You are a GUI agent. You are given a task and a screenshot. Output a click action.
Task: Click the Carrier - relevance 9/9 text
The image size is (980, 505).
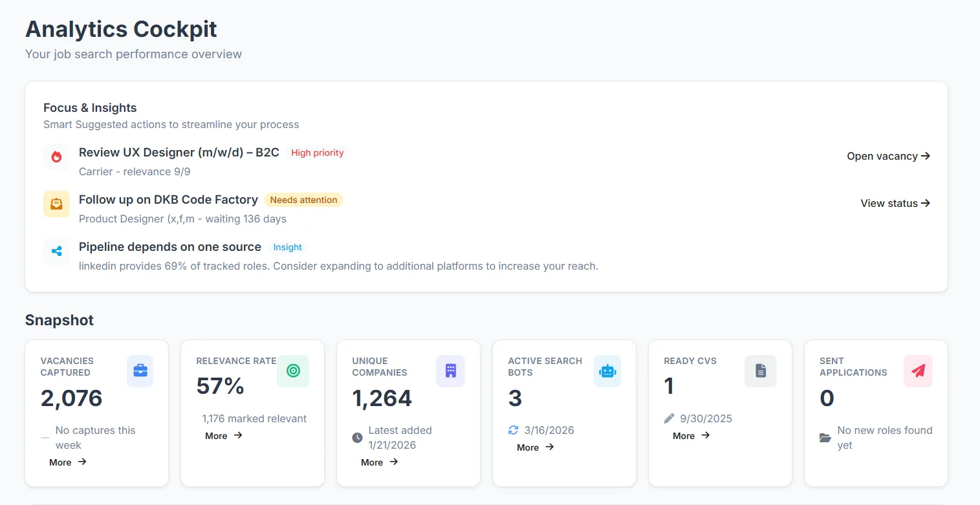coord(135,171)
